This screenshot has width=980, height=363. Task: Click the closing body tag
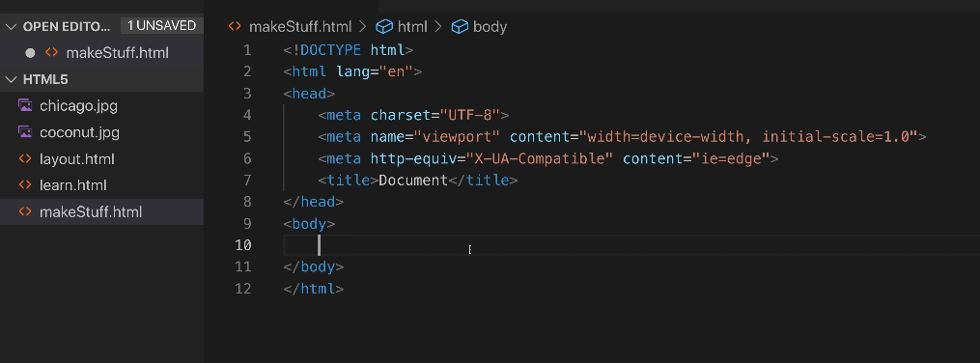click(x=314, y=266)
